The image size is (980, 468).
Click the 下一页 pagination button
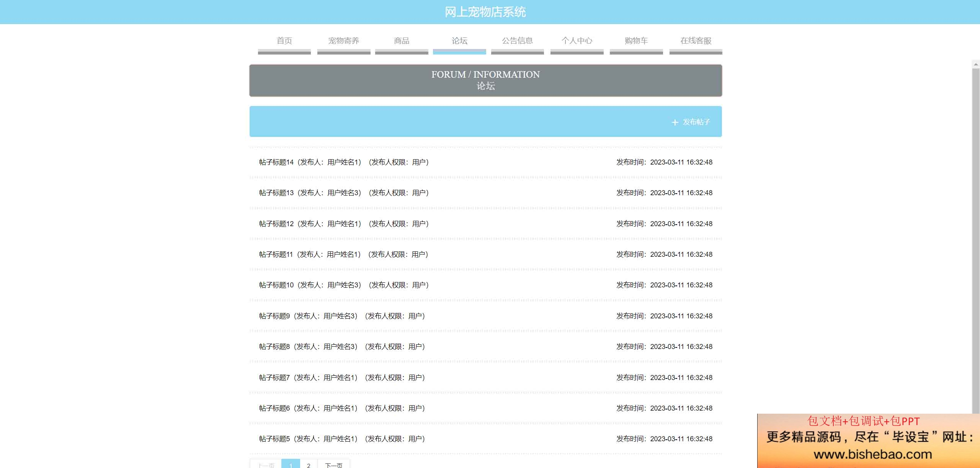[x=333, y=465]
